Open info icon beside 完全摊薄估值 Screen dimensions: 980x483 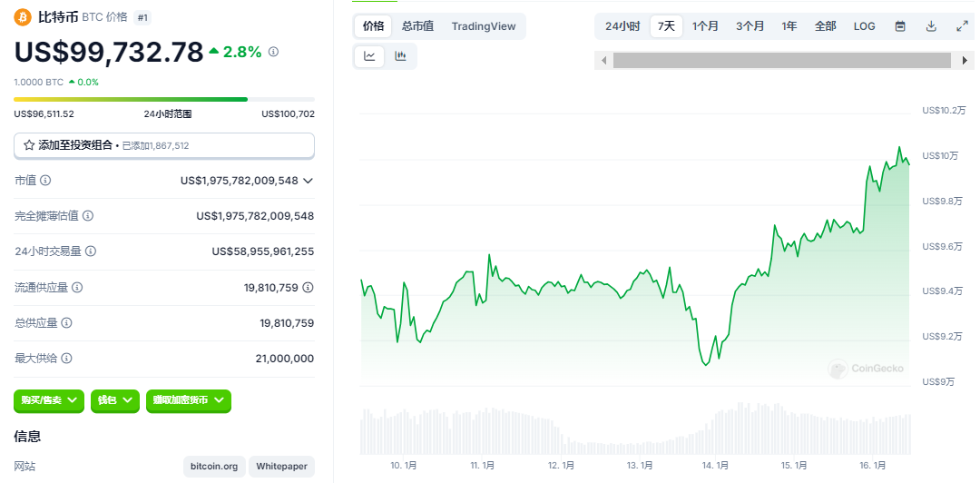(x=88, y=216)
